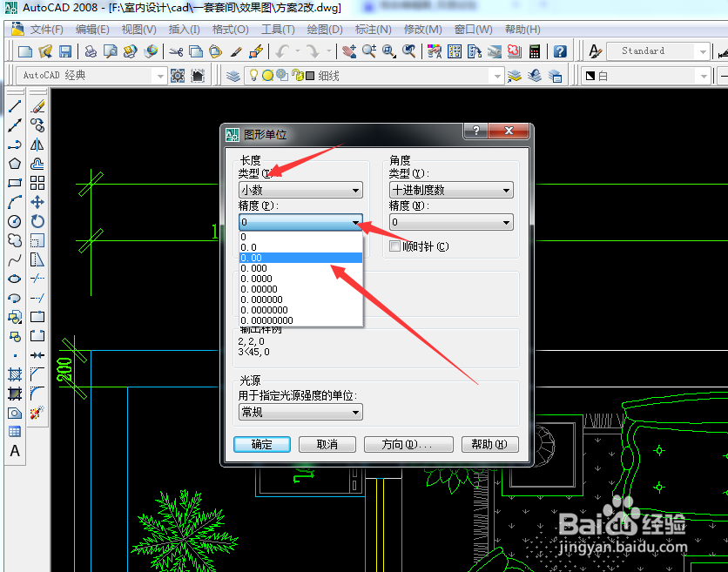Select the Polygon draw tool
The height and width of the screenshot is (572, 728).
point(15,164)
